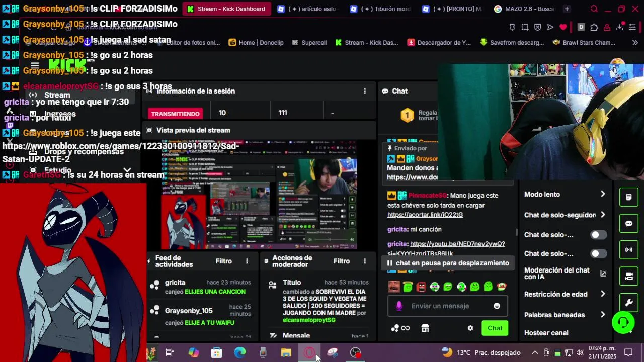Open Brawl Stars Cham bookmark
The image size is (644, 362).
click(584, 43)
